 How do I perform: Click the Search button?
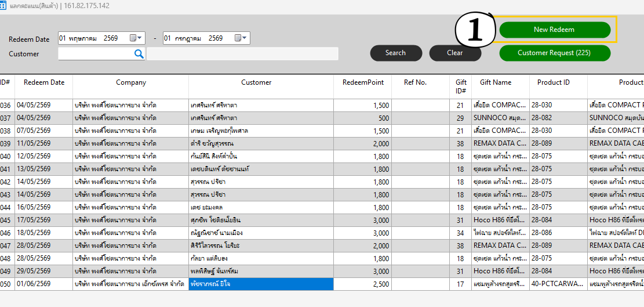tap(396, 53)
